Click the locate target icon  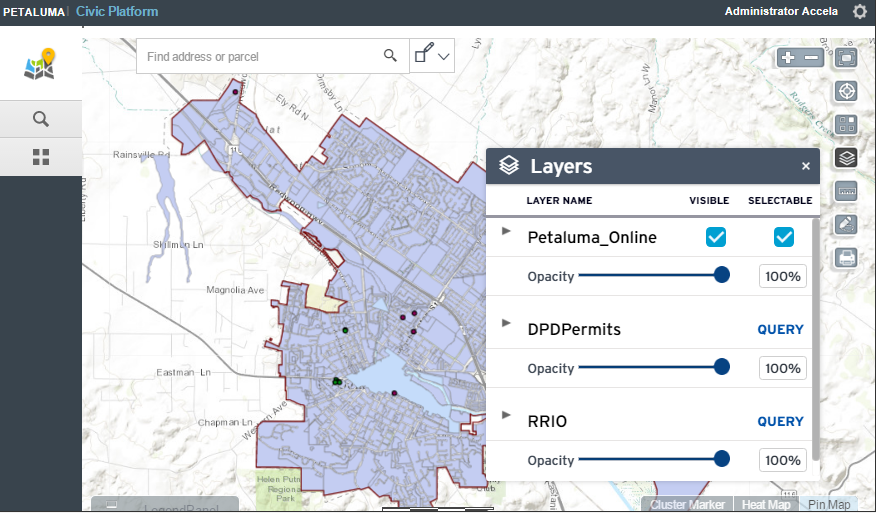click(x=846, y=91)
